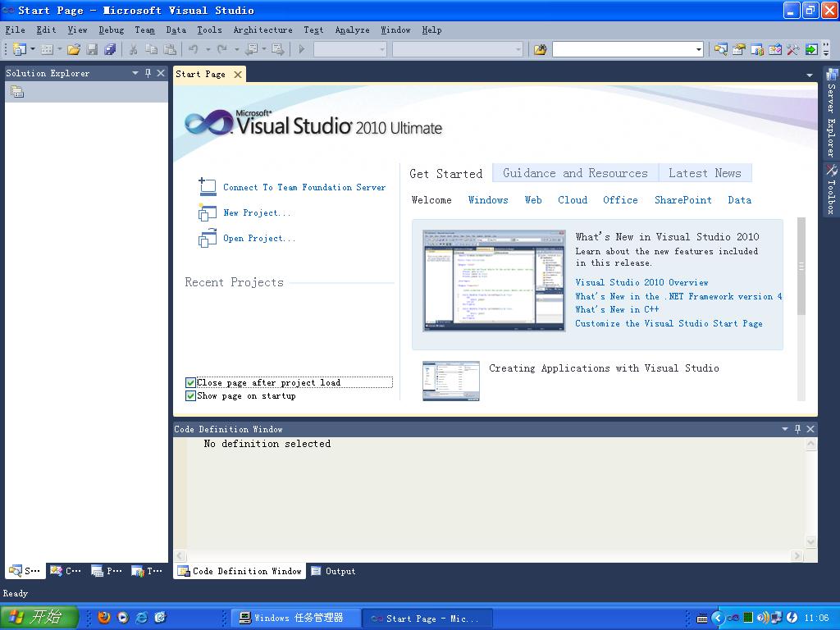Open Visual Studio 2010 Overview link
The image size is (840, 630).
tap(641, 282)
